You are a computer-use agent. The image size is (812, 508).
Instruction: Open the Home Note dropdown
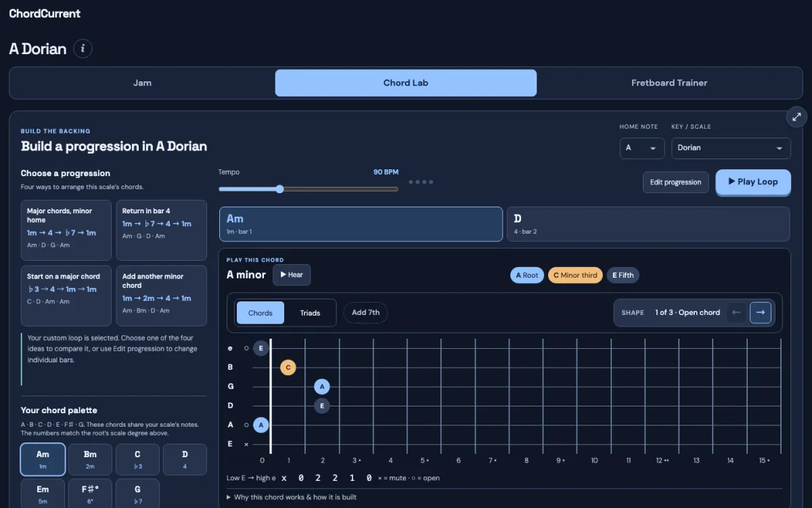[x=641, y=148]
